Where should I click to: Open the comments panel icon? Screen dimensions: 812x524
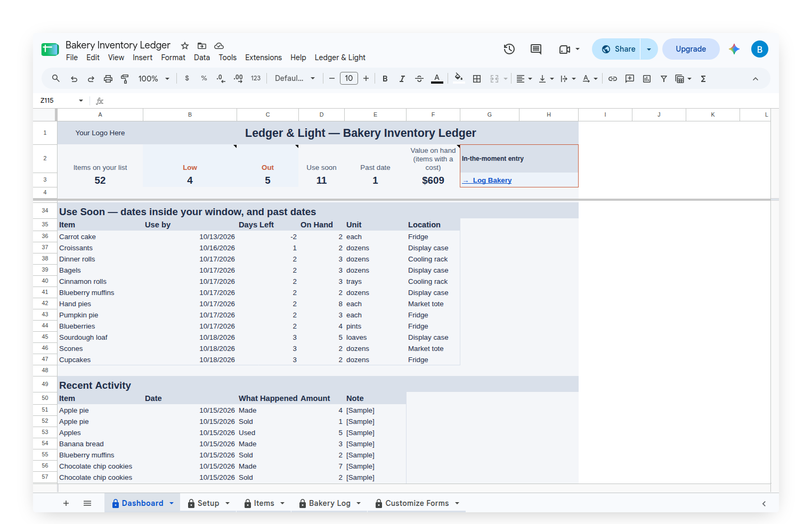536,49
